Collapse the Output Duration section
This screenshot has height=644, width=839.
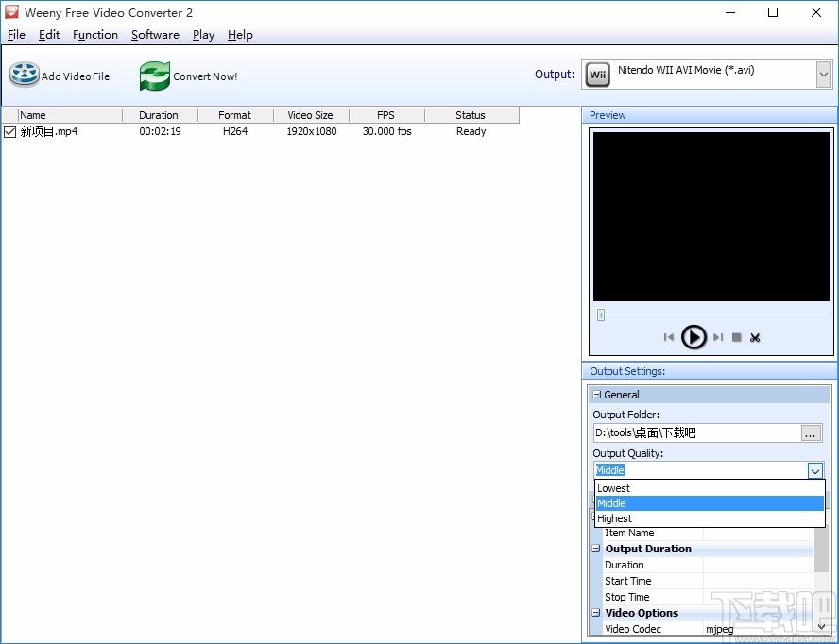[x=596, y=549]
